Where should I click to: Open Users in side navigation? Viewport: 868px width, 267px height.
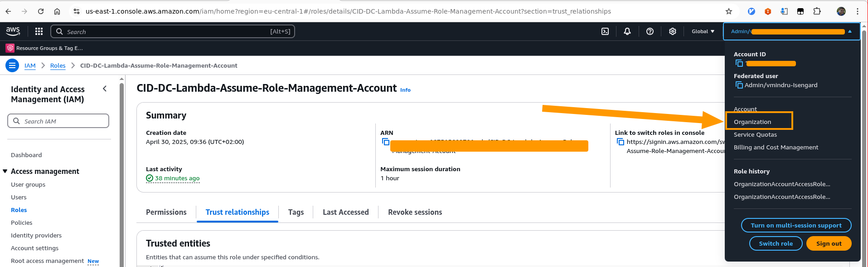pyautogui.click(x=19, y=197)
